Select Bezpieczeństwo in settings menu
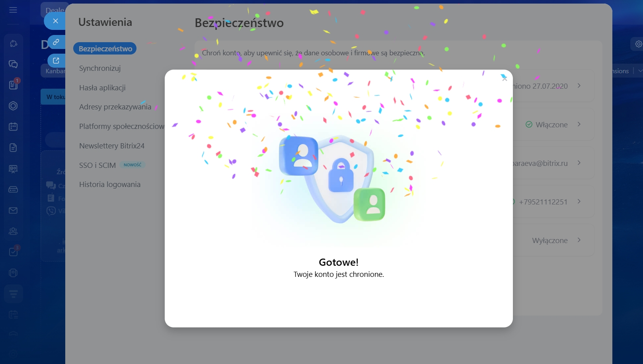643x364 pixels. click(x=105, y=49)
